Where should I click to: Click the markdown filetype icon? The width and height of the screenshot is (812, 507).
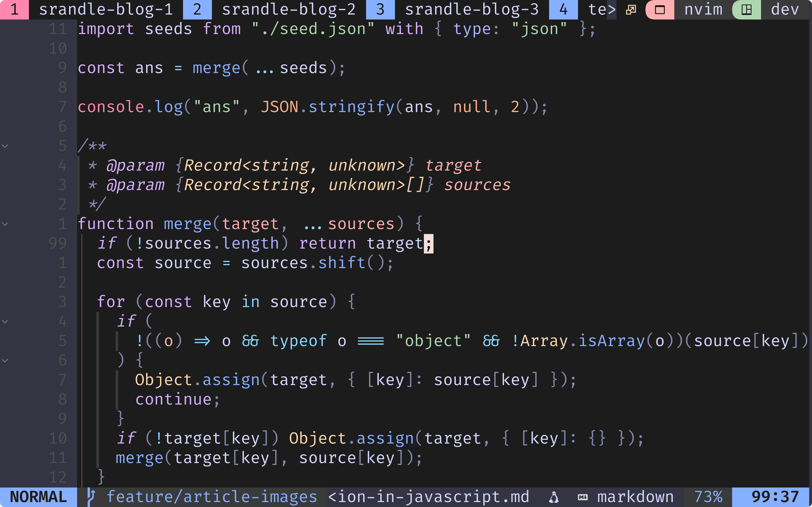coord(583,497)
